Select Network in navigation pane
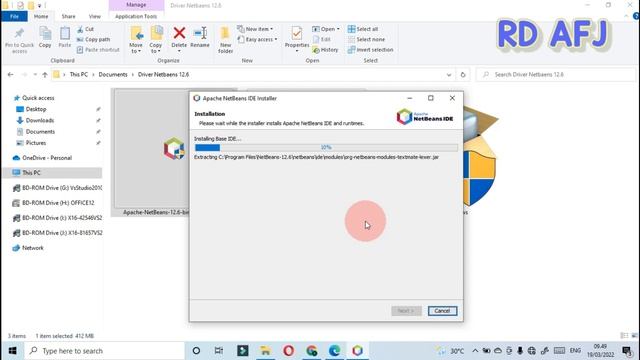 tap(33, 248)
